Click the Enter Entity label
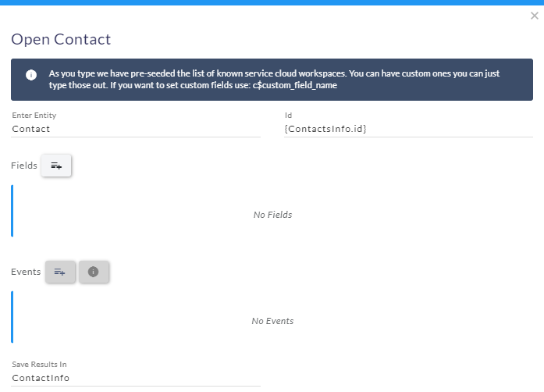The width and height of the screenshot is (544, 392). [x=34, y=116]
